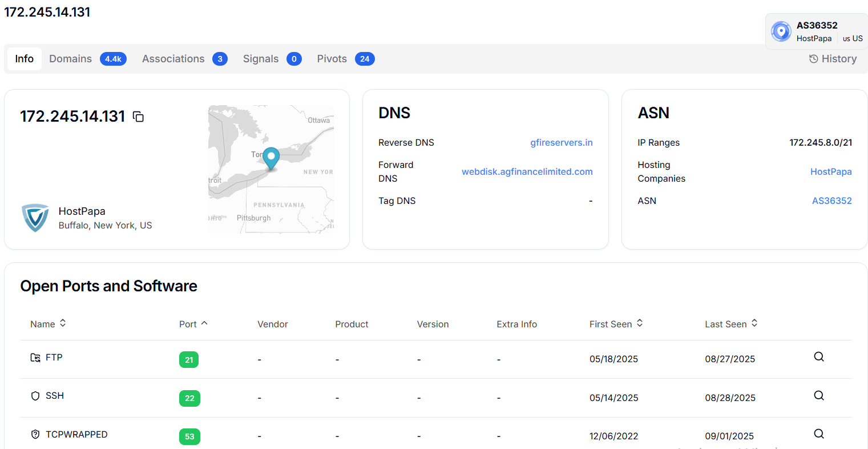The width and height of the screenshot is (868, 449).
Task: Sort the table by Port
Action: (193, 324)
